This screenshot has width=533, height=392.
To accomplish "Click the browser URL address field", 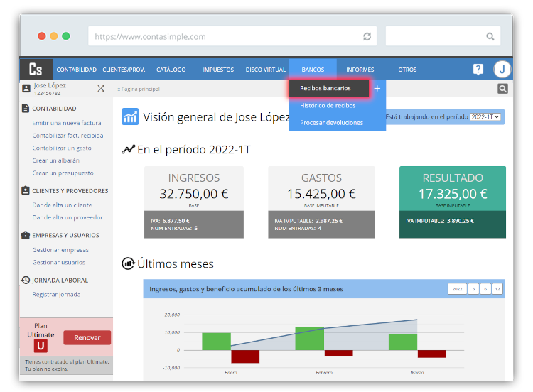I will point(232,36).
